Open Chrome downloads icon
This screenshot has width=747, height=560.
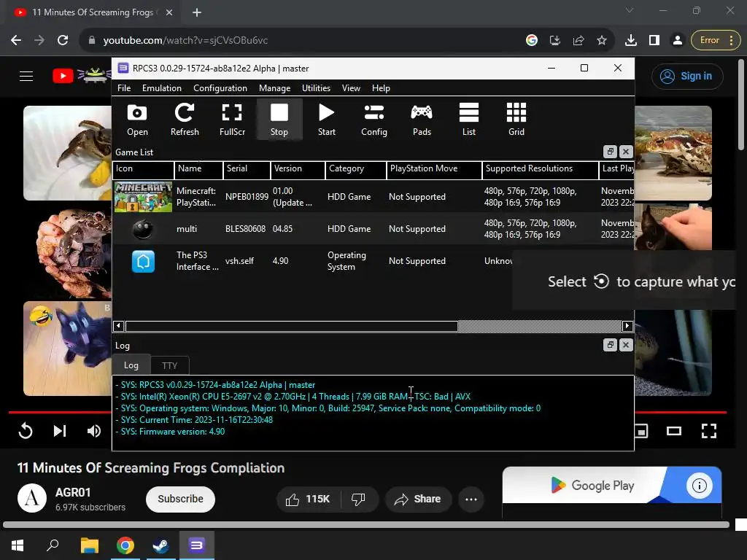pos(631,41)
